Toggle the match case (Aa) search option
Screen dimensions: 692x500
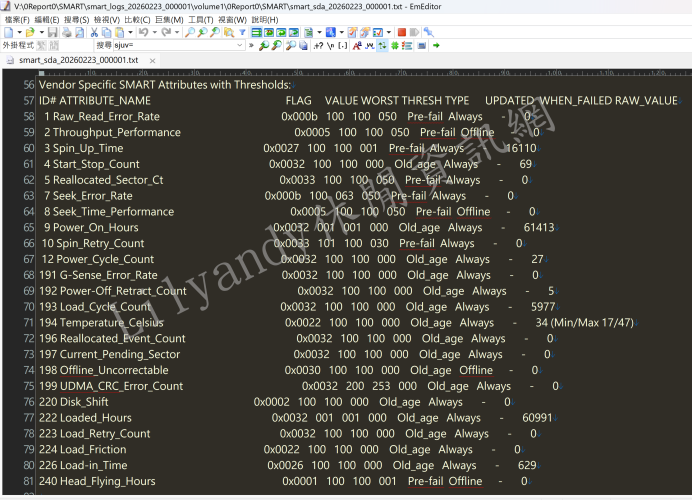coord(356,45)
